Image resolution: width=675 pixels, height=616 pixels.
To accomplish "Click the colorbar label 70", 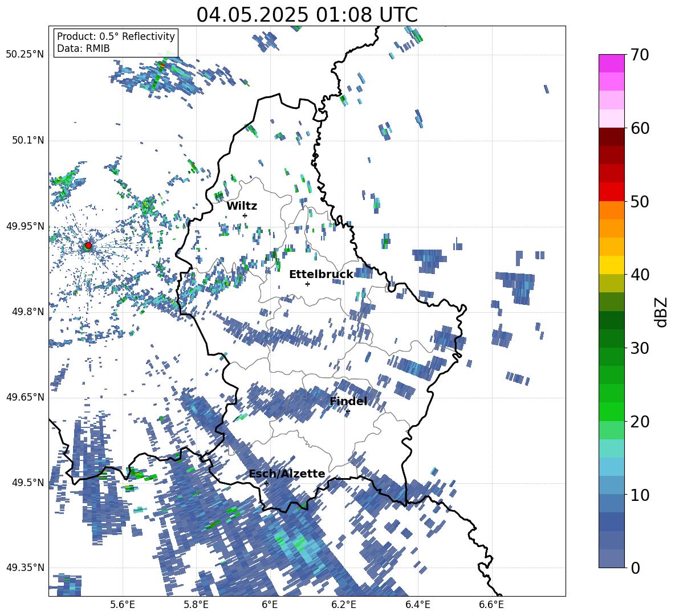I will pyautogui.click(x=640, y=55).
